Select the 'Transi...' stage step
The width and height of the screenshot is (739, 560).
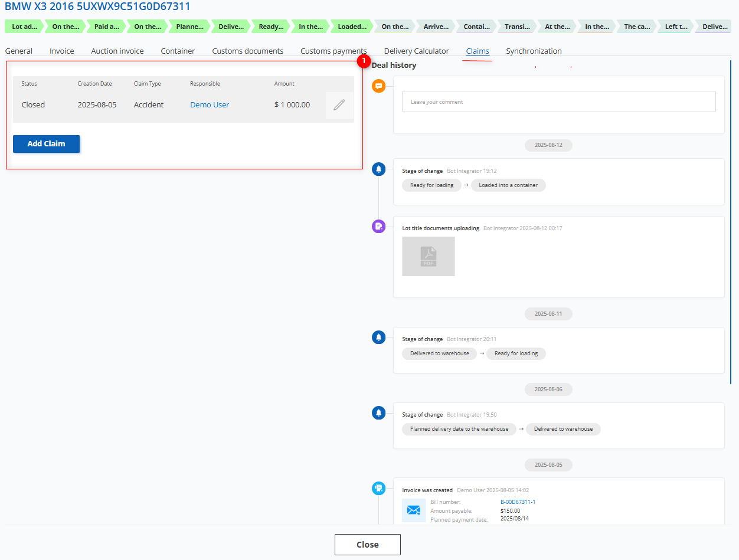[518, 27]
